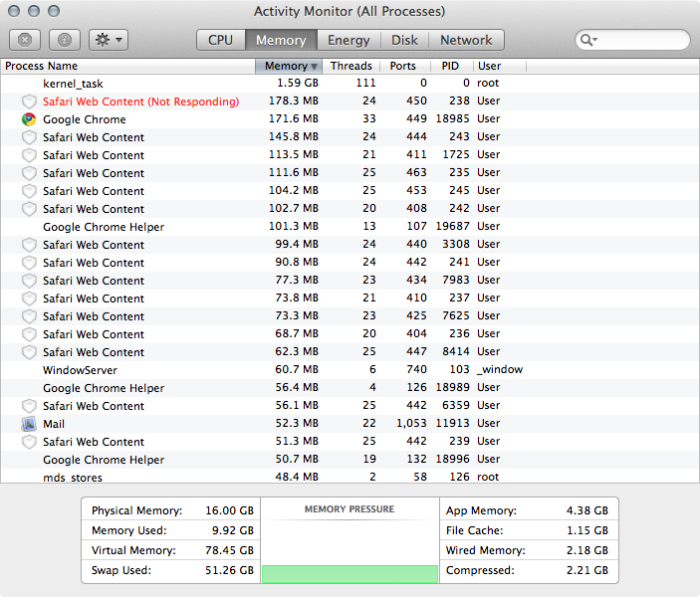Select Google Chrome Helper with PID 18989
Image resolution: width=700 pixels, height=597 pixels.
tap(350, 388)
